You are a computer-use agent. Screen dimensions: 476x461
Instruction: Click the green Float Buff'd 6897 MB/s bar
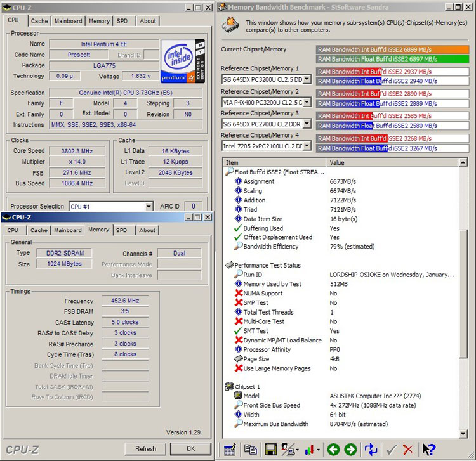(392, 59)
